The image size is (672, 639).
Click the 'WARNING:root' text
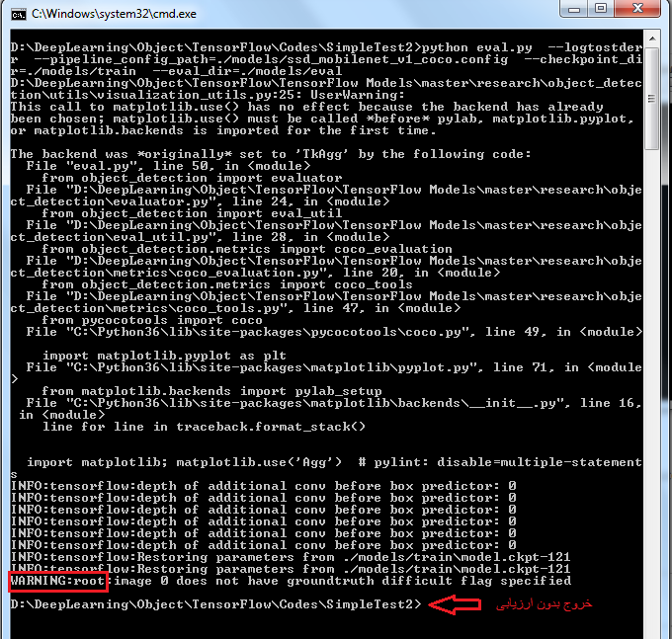pos(58,581)
